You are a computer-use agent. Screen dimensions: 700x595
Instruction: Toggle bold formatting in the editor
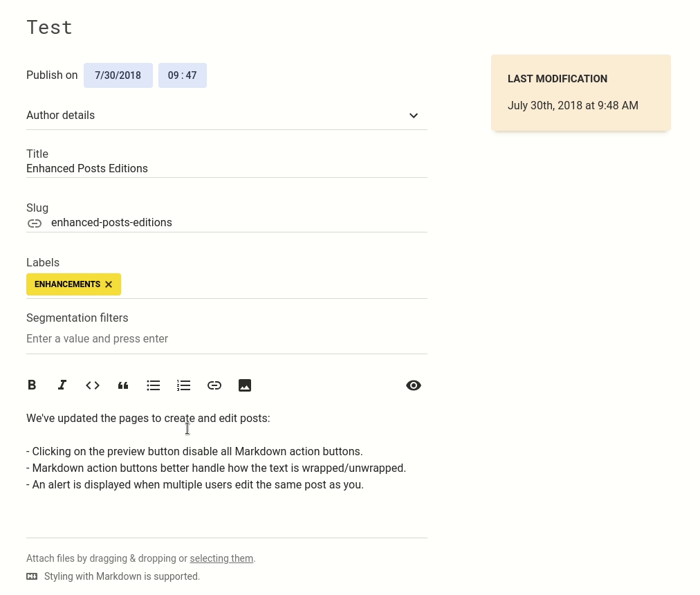click(32, 385)
